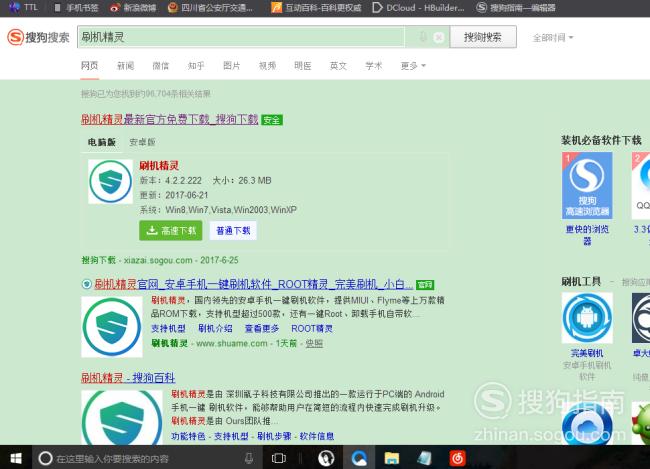Click the 搜狗搜索 search button
The image size is (650, 469).
483,37
